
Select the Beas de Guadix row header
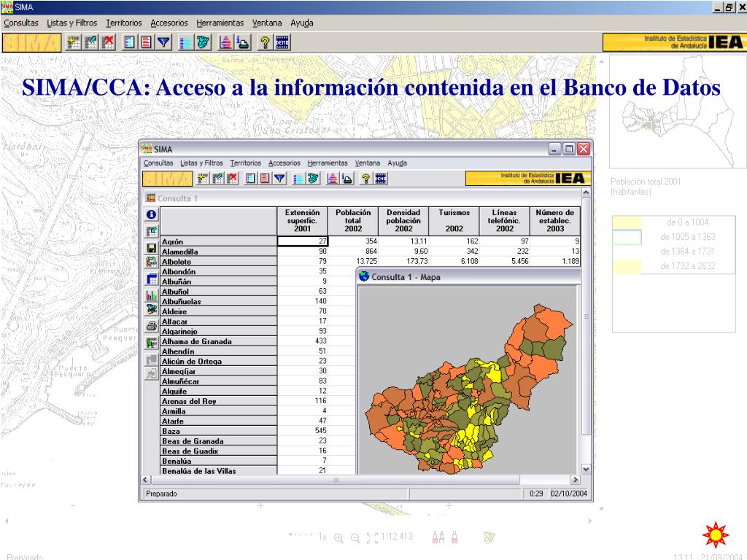coord(219,451)
